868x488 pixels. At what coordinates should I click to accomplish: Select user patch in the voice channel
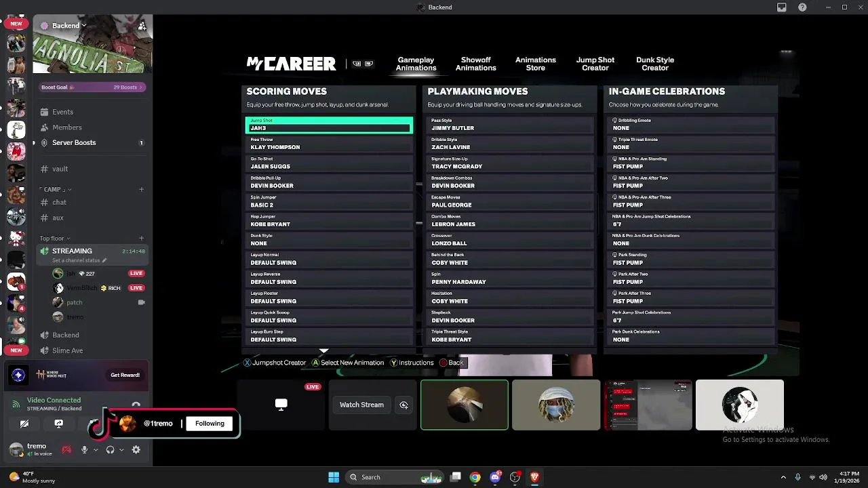click(x=75, y=302)
